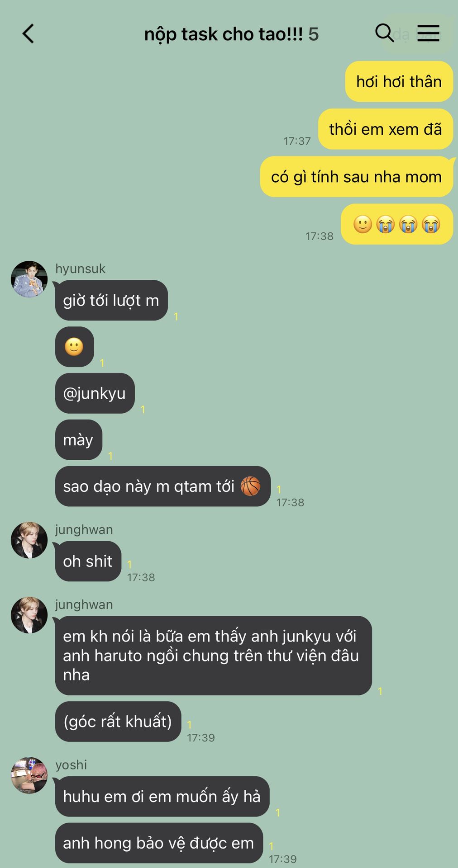This screenshot has width=458, height=868.
Task: Tap the hyunsuk sender name label
Action: (80, 269)
